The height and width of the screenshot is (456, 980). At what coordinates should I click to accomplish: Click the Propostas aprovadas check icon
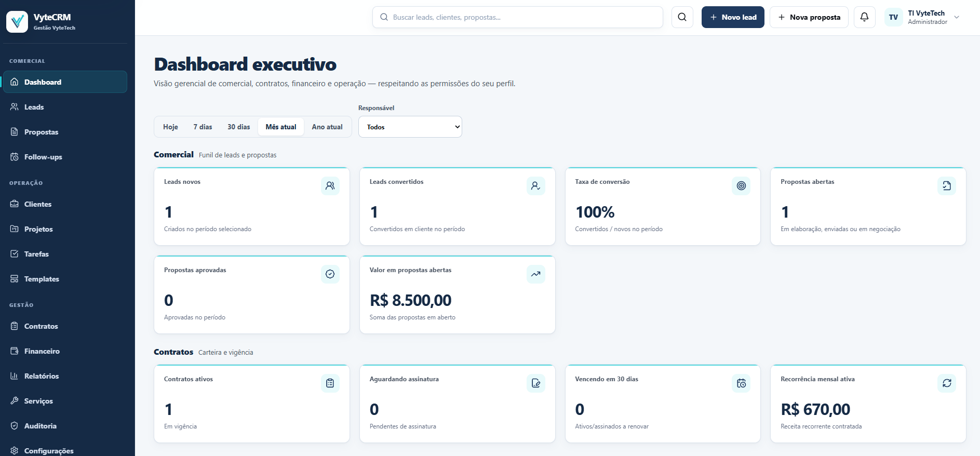[x=330, y=274]
